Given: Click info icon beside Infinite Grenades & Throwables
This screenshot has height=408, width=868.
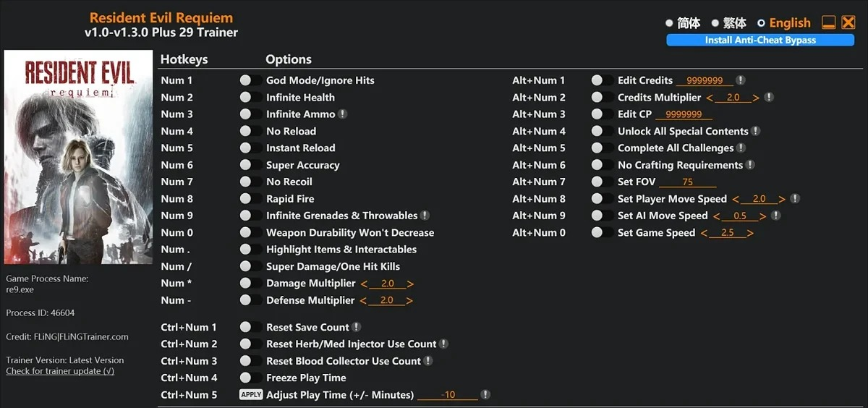Looking at the screenshot, I should tap(425, 216).
